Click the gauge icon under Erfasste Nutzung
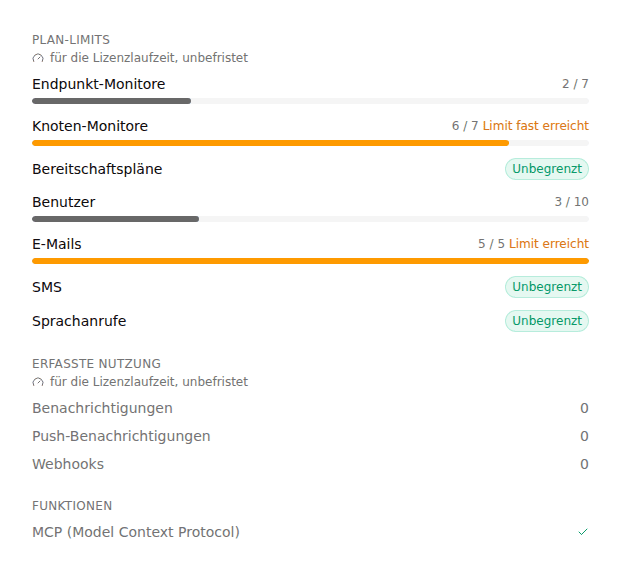Viewport: 621px width, 574px height. coord(38,382)
